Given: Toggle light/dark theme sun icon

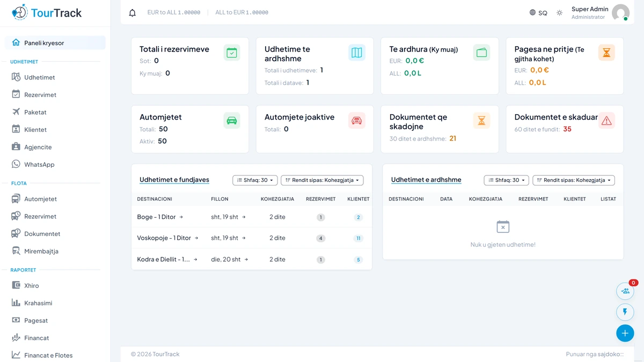Looking at the screenshot, I should [x=560, y=12].
